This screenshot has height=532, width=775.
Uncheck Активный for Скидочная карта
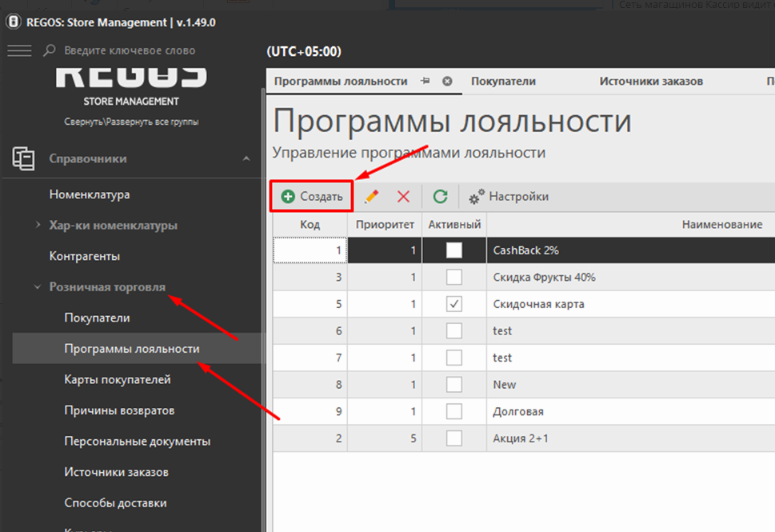(x=454, y=303)
